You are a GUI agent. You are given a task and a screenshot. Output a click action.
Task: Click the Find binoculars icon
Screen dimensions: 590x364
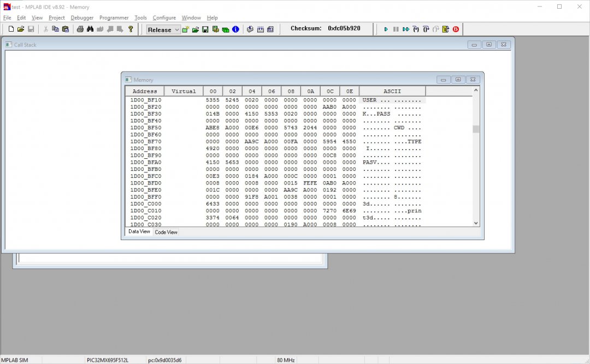(90, 29)
